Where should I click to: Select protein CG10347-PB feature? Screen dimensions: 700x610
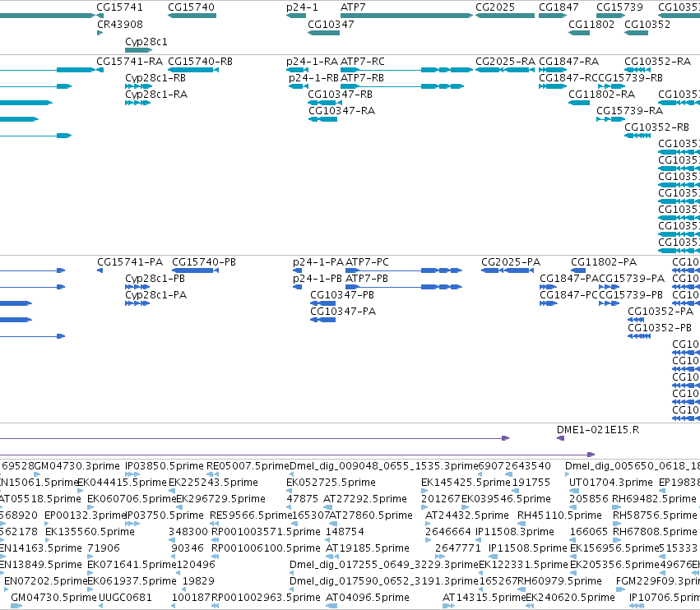[x=322, y=303]
